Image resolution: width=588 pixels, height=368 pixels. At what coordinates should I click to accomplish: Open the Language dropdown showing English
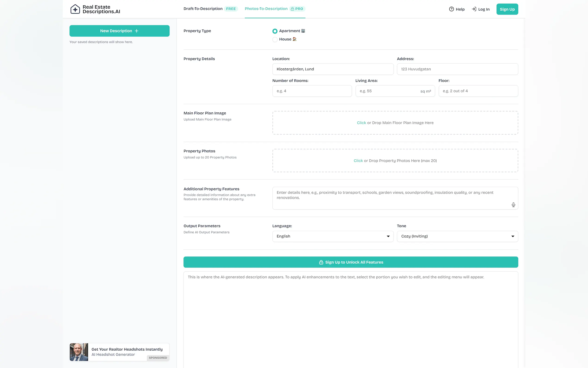pos(332,236)
